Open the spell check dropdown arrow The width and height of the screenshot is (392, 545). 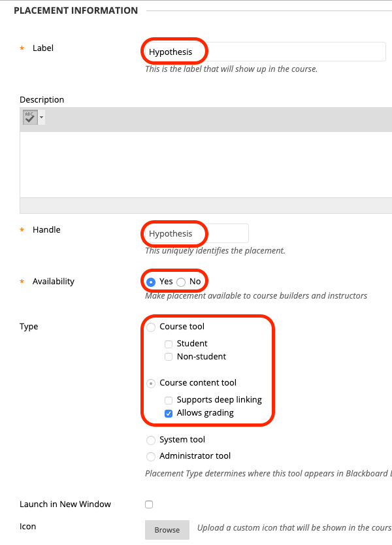point(41,117)
